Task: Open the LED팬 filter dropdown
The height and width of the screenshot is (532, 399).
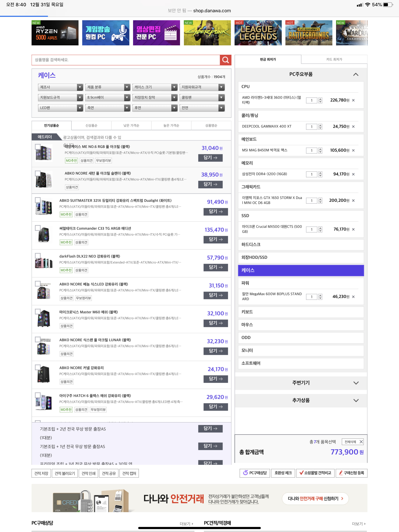Action: 60,108
